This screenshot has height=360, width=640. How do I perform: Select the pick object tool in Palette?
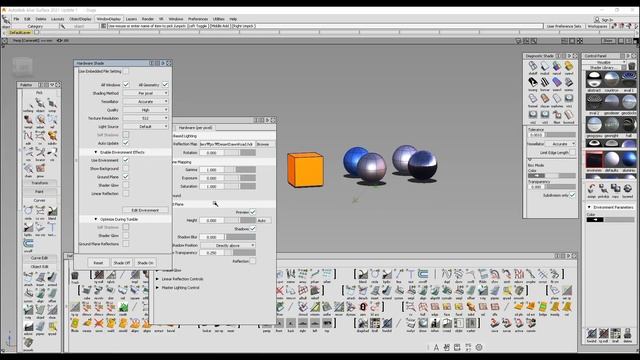coord(40,103)
